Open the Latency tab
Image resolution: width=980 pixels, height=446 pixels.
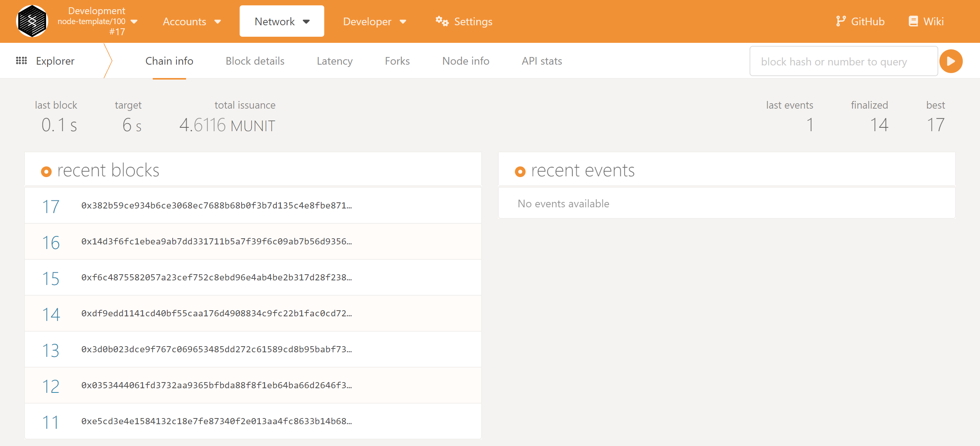coord(335,61)
